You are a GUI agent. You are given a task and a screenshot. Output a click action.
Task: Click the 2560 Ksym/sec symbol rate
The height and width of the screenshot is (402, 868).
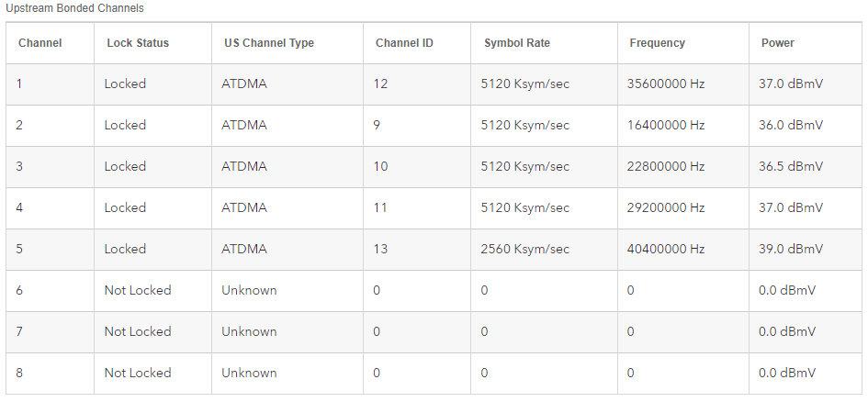click(x=524, y=250)
